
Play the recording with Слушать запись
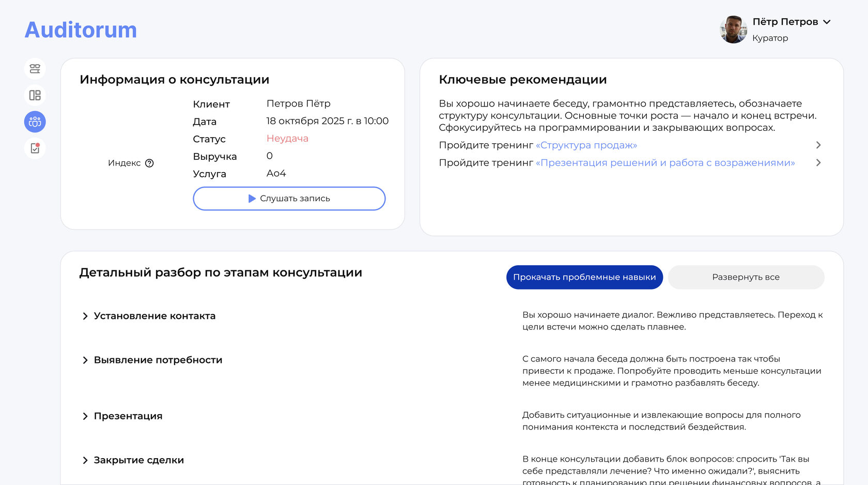pos(289,199)
